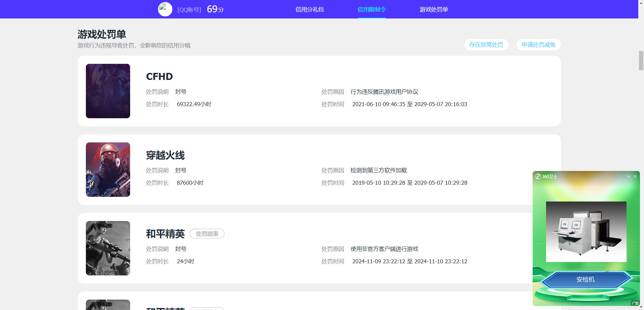Image resolution: width=644 pixels, height=310 pixels.
Task: Click the scrollbar up arrow
Action: pyautogui.click(x=641, y=2)
